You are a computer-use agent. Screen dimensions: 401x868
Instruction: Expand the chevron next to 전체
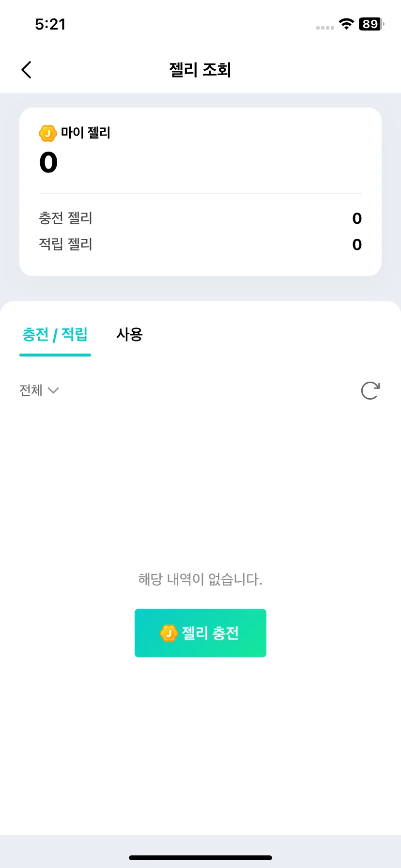coord(53,390)
